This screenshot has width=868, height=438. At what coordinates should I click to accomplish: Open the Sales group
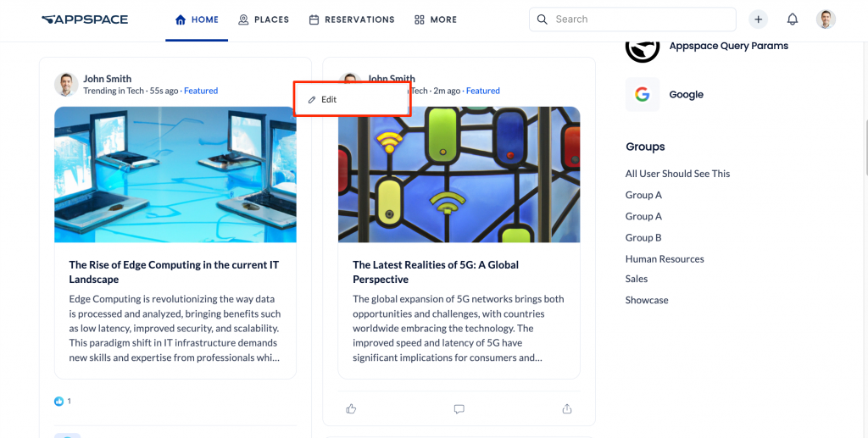(x=637, y=279)
